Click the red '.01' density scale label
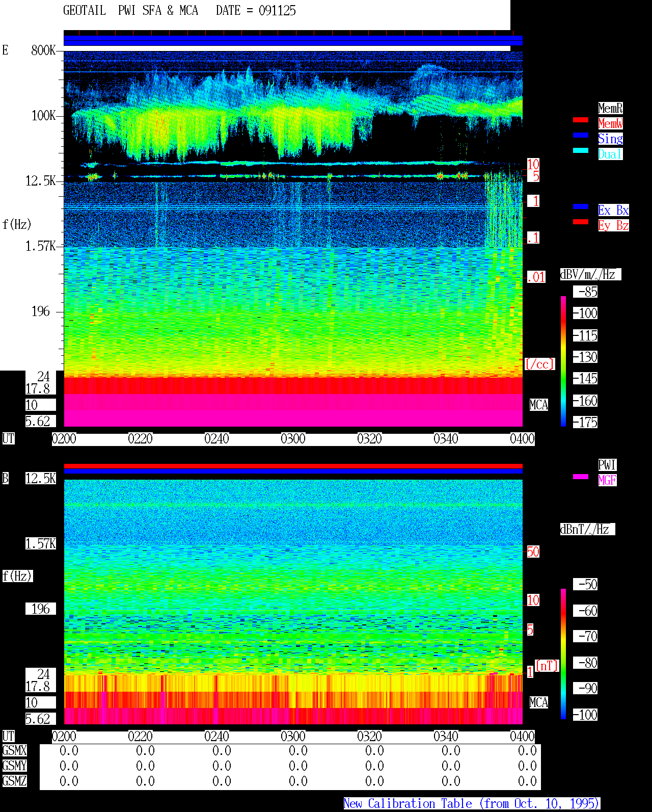652x812 pixels. pyautogui.click(x=536, y=277)
